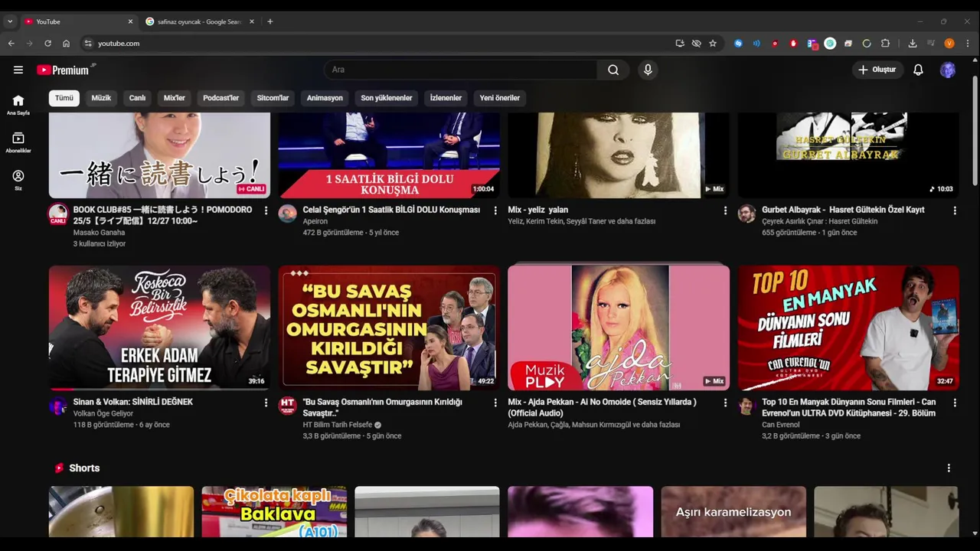Open Abonelikler in sidebar
The height and width of the screenshot is (551, 980).
pos(18,142)
